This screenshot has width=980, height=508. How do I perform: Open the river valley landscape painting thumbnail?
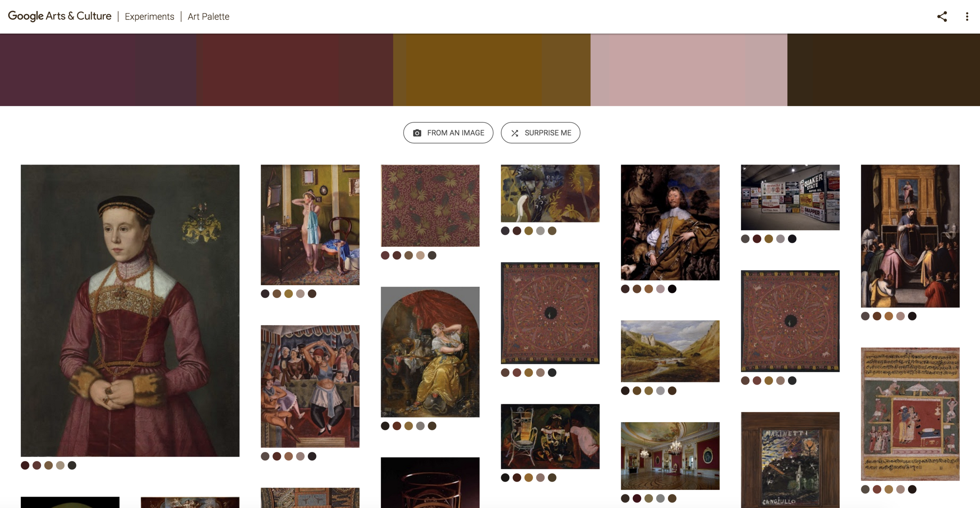point(670,351)
